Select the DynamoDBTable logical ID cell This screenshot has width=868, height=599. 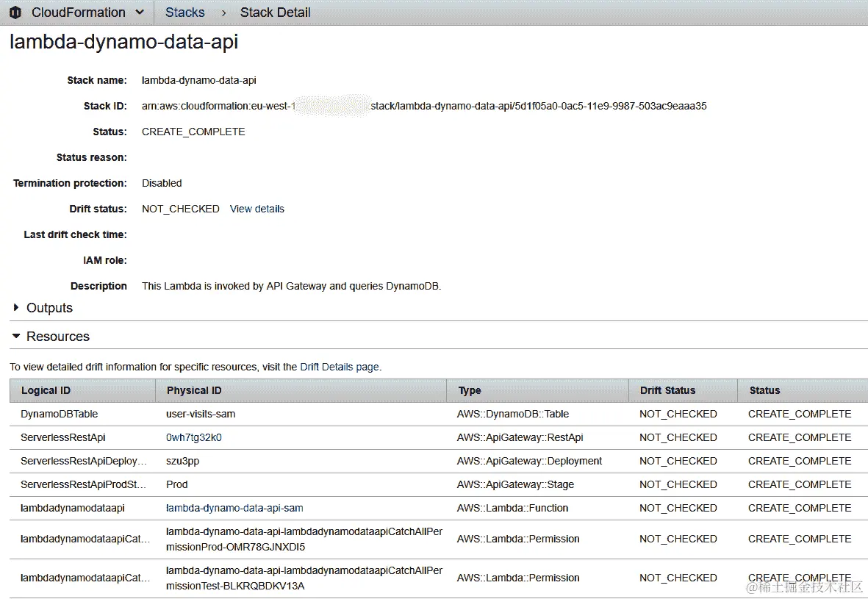(x=60, y=414)
